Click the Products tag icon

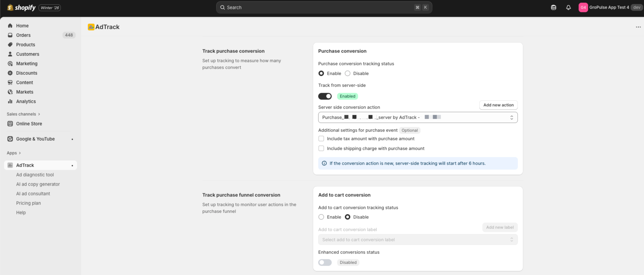[x=10, y=45]
